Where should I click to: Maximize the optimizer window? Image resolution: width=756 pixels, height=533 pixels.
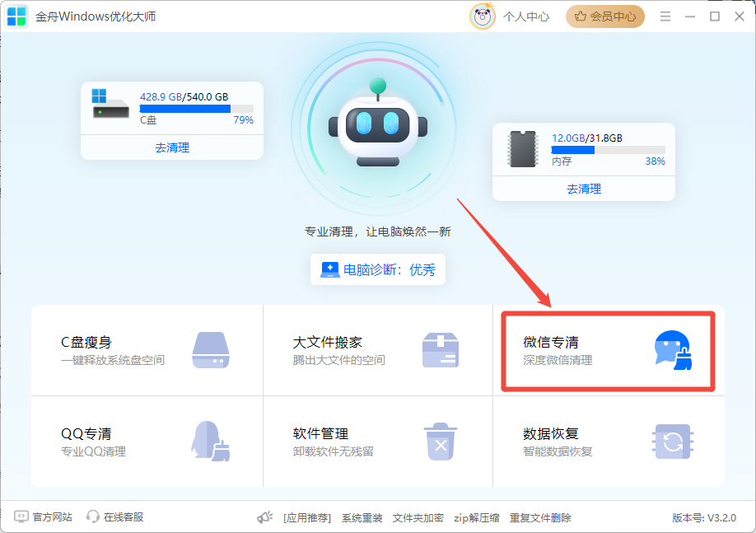pos(715,16)
